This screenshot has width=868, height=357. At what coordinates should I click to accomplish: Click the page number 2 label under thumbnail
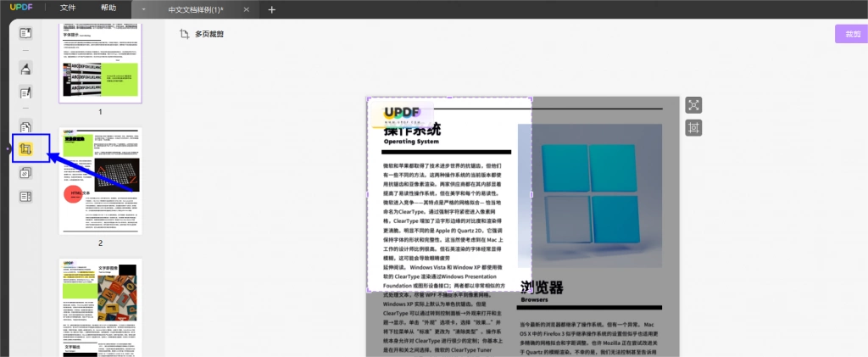point(101,243)
